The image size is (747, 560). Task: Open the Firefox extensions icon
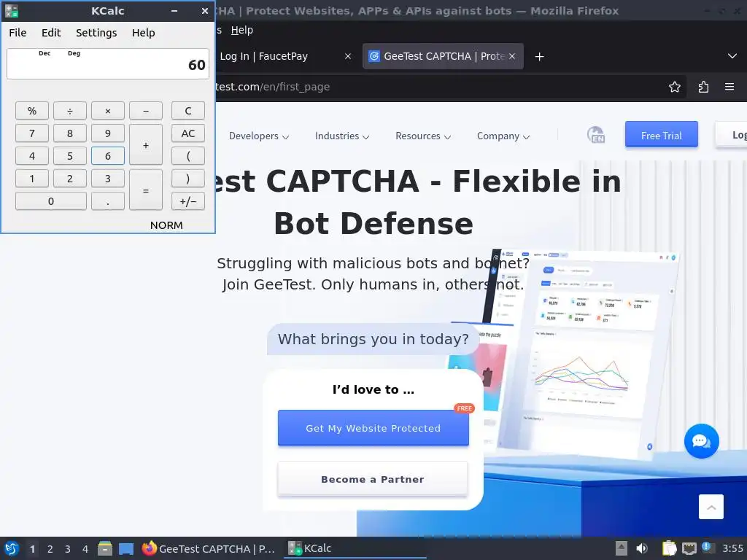point(703,87)
